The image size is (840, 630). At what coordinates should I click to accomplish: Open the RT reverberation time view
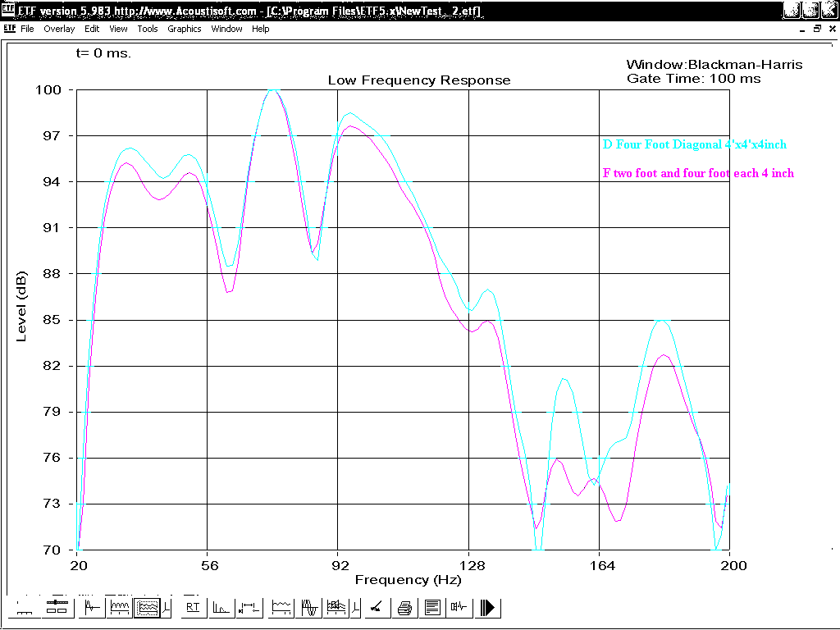point(193,608)
